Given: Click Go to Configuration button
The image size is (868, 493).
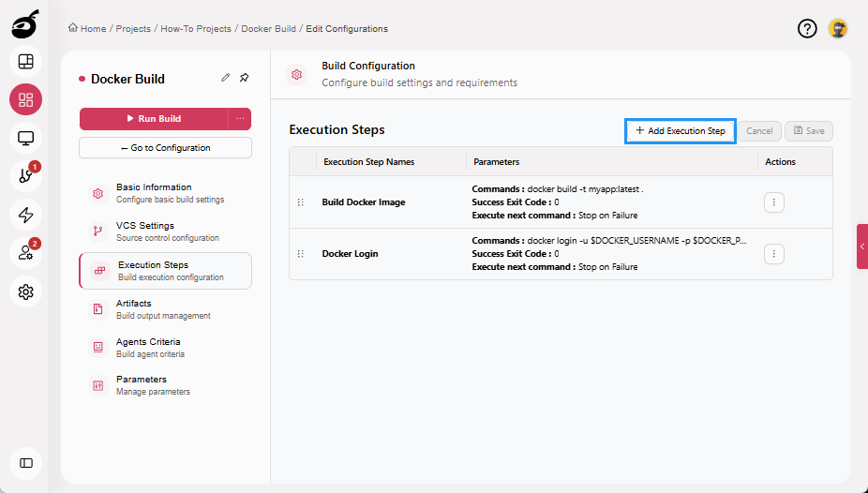Looking at the screenshot, I should [166, 148].
